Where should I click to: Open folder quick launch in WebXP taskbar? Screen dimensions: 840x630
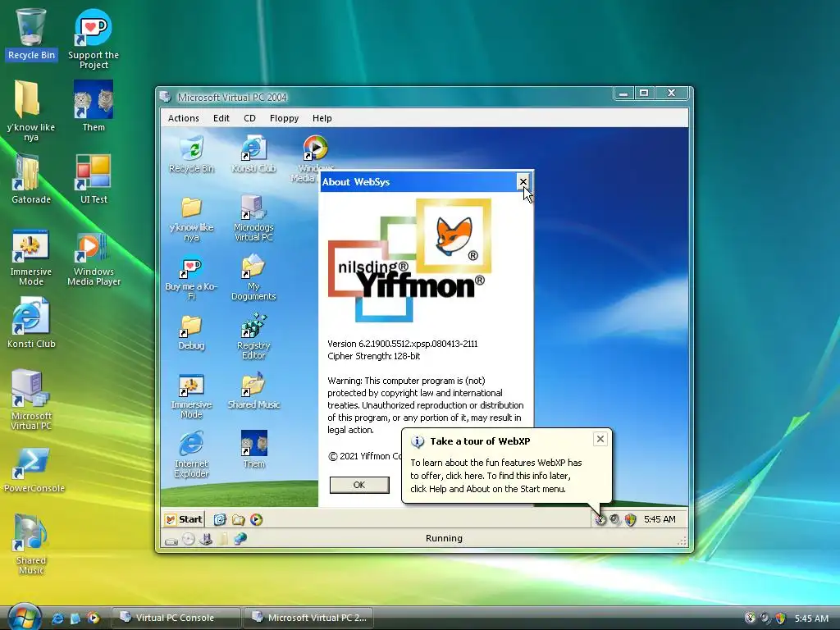239,519
